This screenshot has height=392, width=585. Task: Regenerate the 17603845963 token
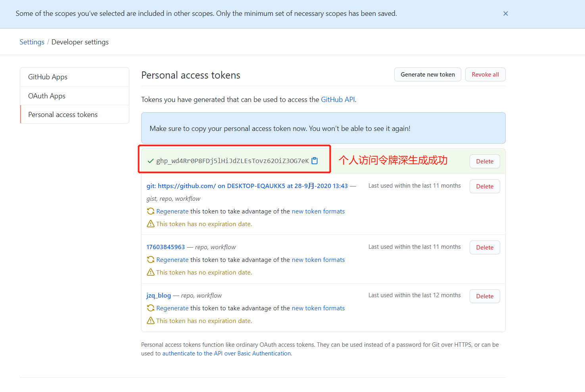[173, 259]
